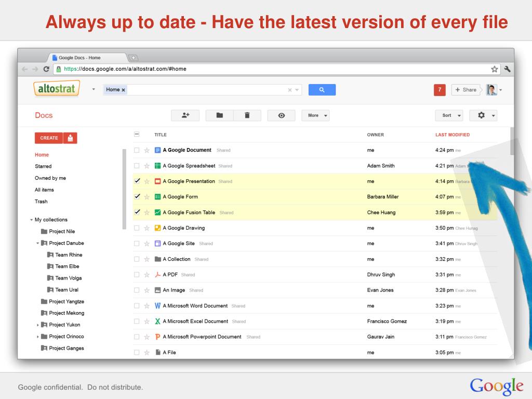The width and height of the screenshot is (532, 399).
Task: Click the altostrat logo
Action: [57, 88]
